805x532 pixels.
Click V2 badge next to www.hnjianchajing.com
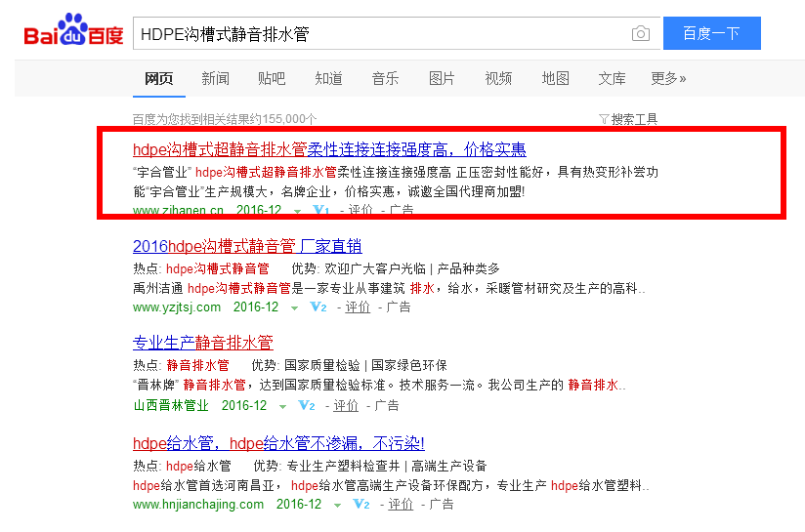361,505
